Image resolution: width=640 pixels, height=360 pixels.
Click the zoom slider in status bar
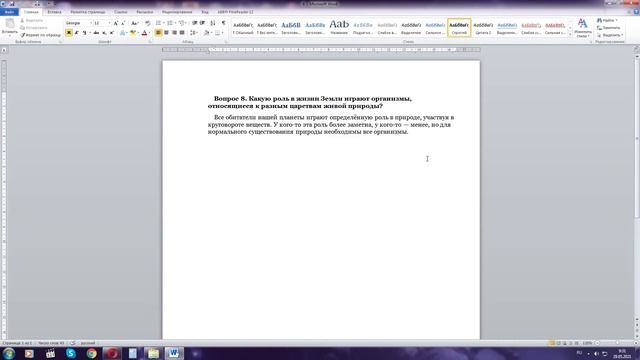[617, 343]
